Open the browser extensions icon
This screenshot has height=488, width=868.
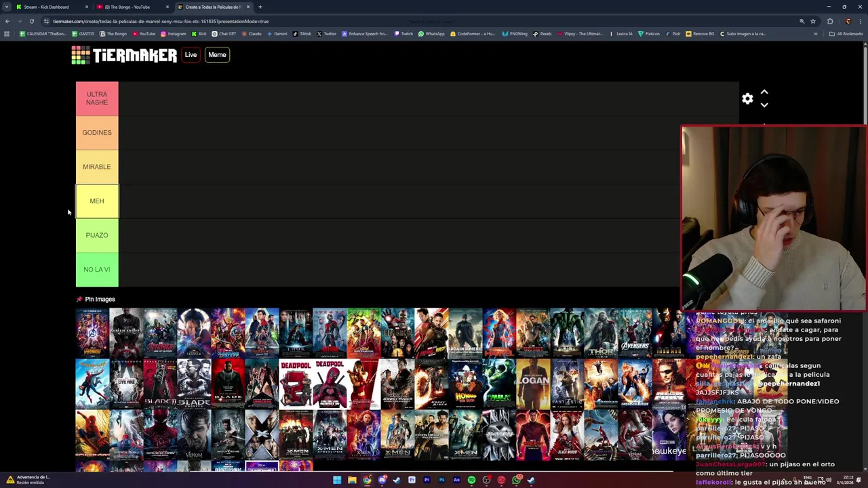click(x=830, y=21)
